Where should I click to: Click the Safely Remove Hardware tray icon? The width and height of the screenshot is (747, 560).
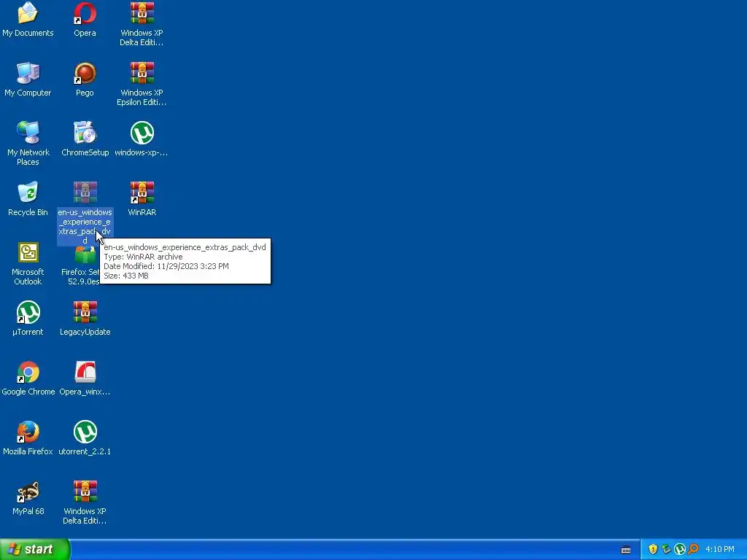(666, 550)
